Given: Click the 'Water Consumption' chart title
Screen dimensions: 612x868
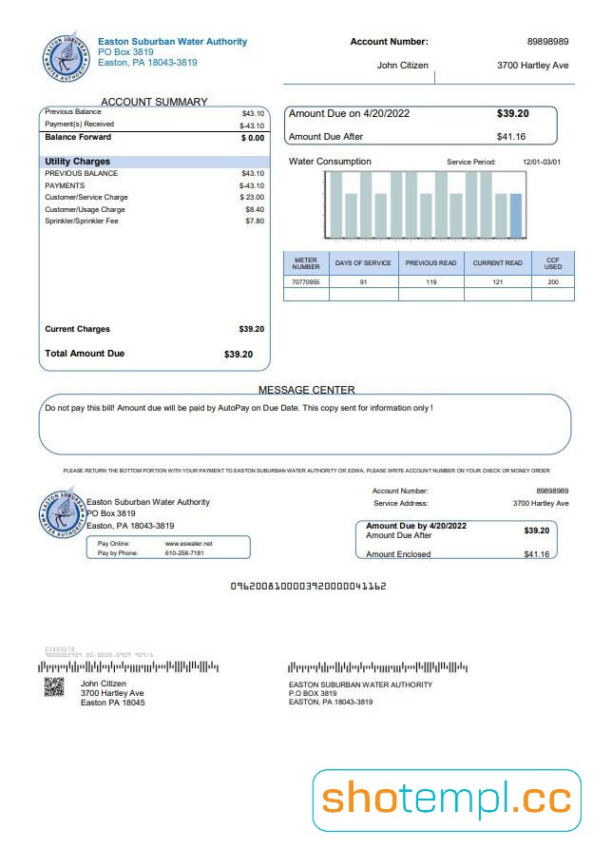Looking at the screenshot, I should coord(330,161).
